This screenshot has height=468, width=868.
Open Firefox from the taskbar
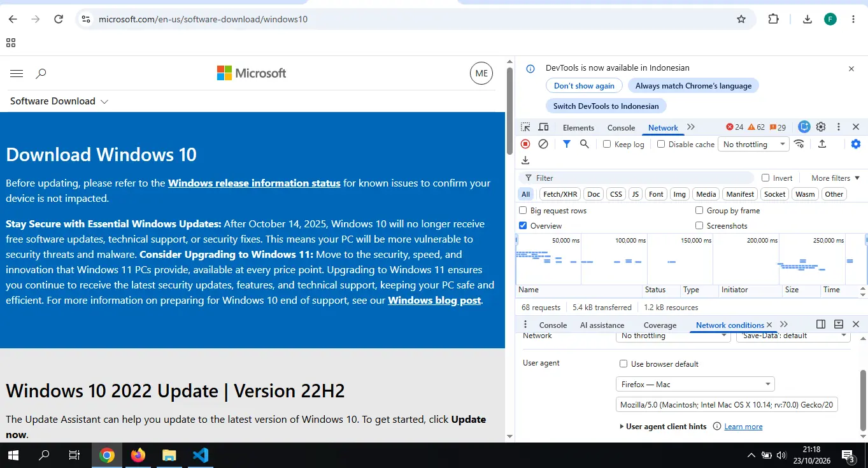pos(138,455)
